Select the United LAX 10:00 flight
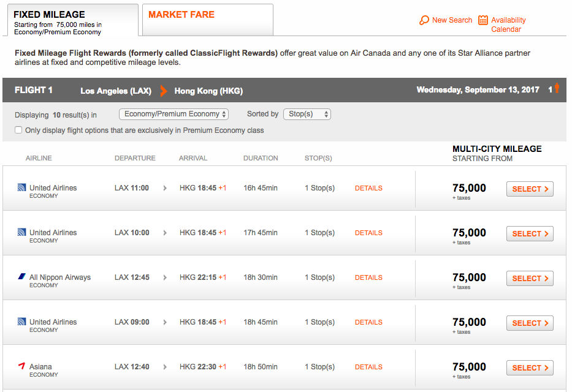 tap(530, 233)
